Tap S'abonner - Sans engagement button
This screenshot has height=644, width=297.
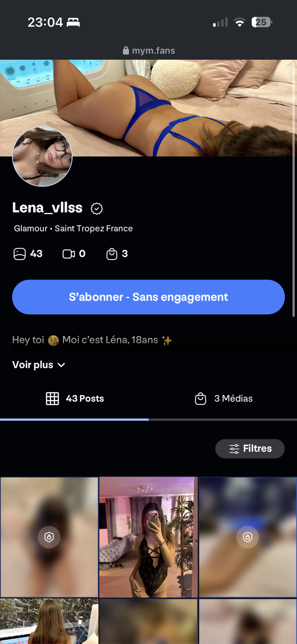click(x=148, y=297)
